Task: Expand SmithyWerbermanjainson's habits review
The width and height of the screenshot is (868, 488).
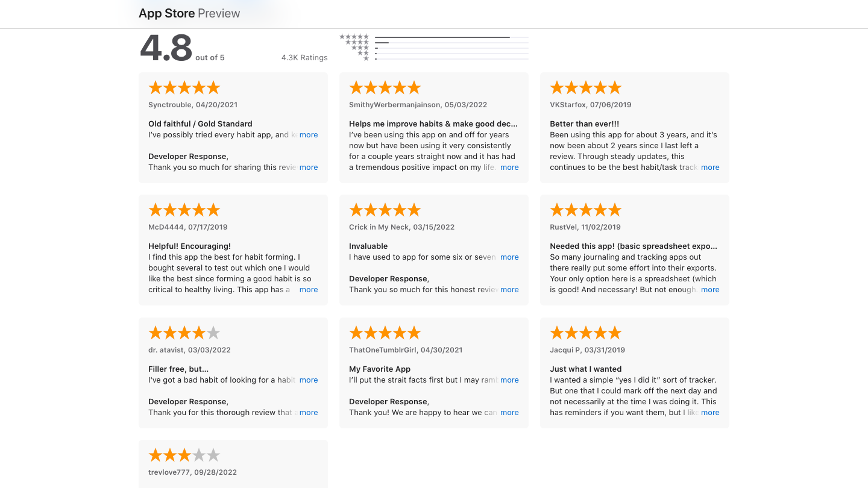Action: [509, 167]
